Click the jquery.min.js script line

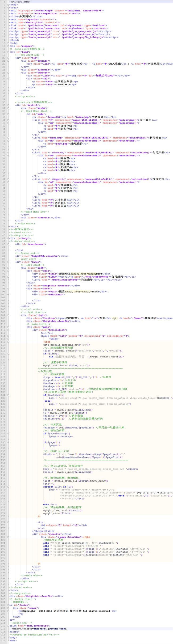coord(60,31)
